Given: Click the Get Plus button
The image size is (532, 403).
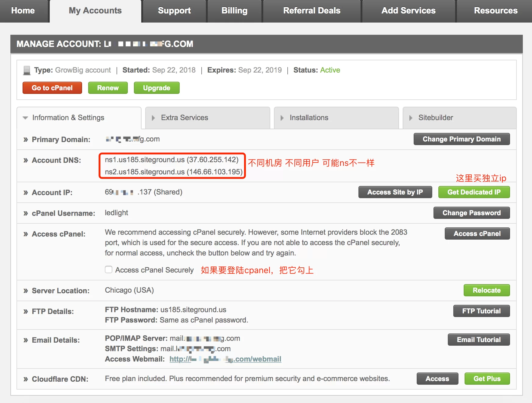Looking at the screenshot, I should [487, 379].
